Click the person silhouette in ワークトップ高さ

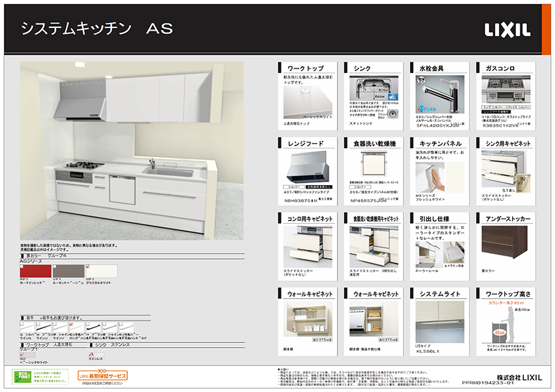(x=509, y=324)
